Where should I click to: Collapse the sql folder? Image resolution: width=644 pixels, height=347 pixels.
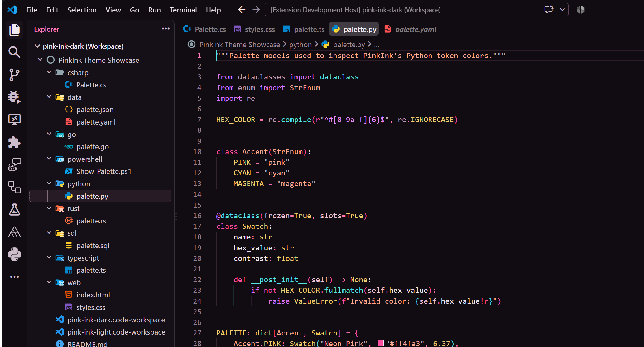49,233
